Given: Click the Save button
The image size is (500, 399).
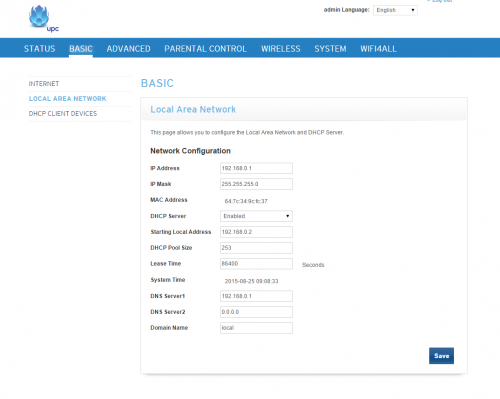Looking at the screenshot, I should tap(441, 356).
